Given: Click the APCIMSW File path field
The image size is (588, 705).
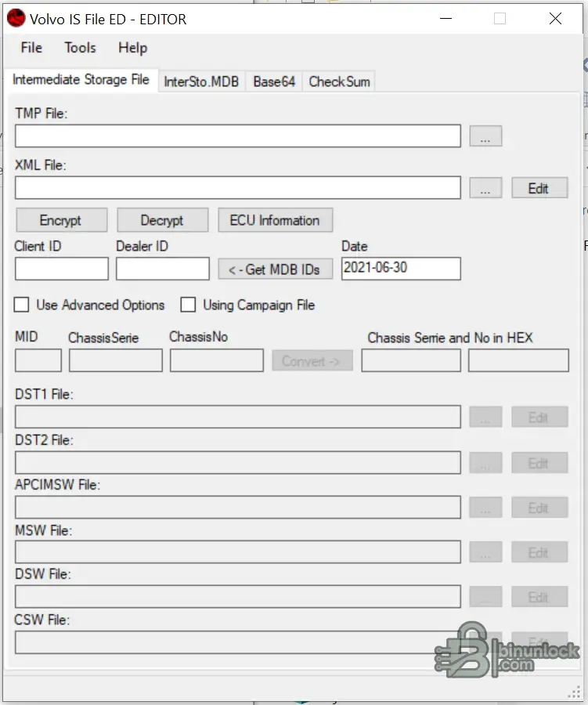Looking at the screenshot, I should (x=238, y=507).
